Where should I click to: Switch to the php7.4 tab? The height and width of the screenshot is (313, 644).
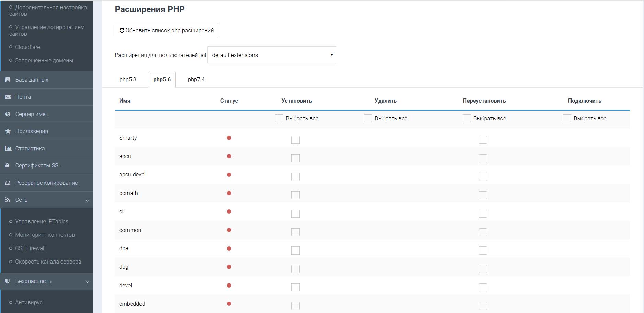(196, 80)
